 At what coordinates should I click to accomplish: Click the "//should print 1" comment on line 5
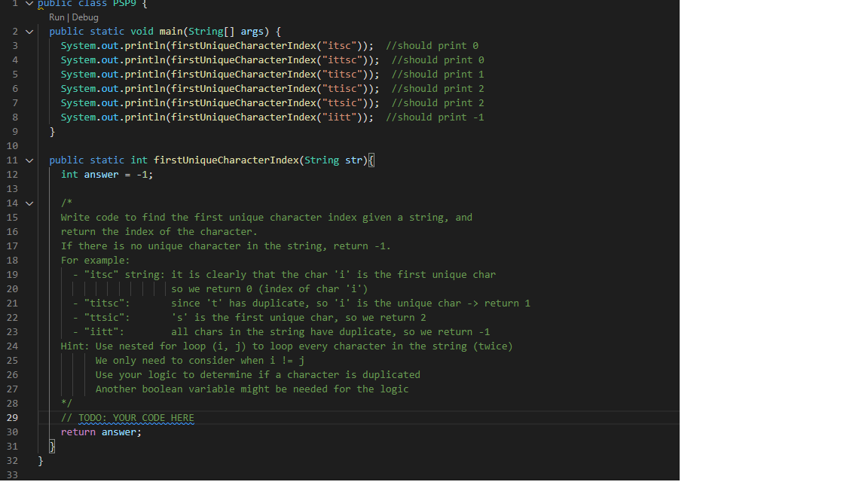[438, 74]
